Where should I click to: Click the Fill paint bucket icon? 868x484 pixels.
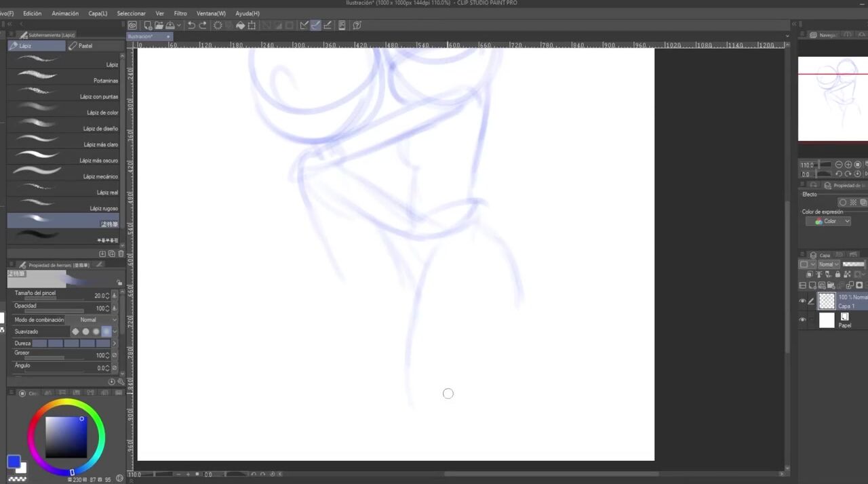coord(240,26)
